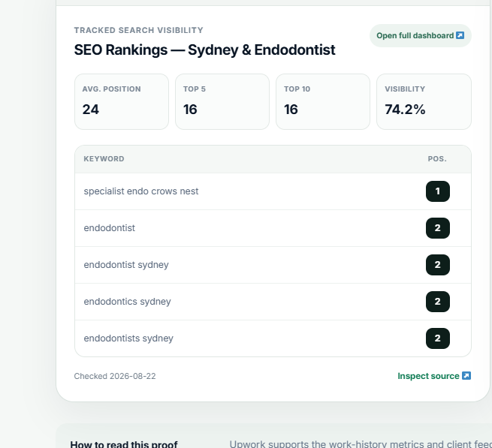This screenshot has width=492, height=448.
Task: Click position badge for 'endodontist' row
Action: pos(438,228)
